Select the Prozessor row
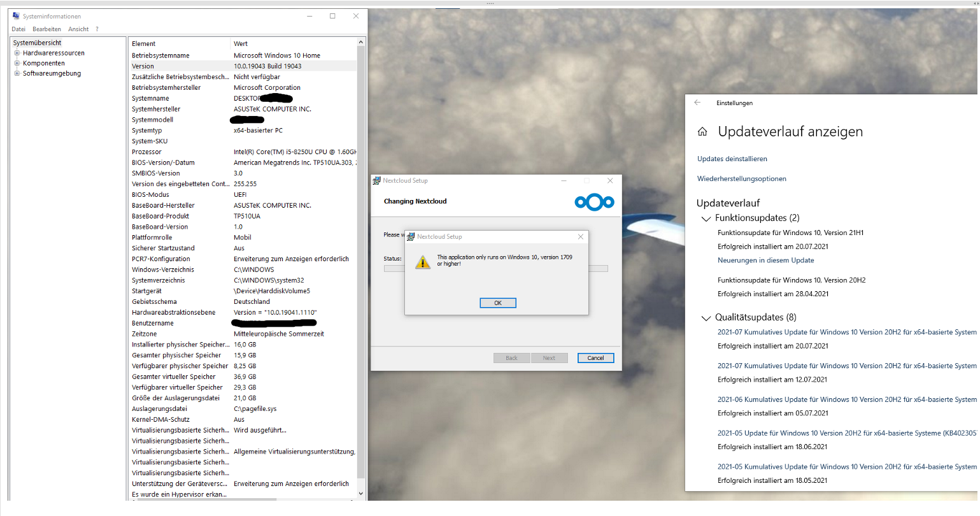The height and width of the screenshot is (516, 980). click(243, 152)
